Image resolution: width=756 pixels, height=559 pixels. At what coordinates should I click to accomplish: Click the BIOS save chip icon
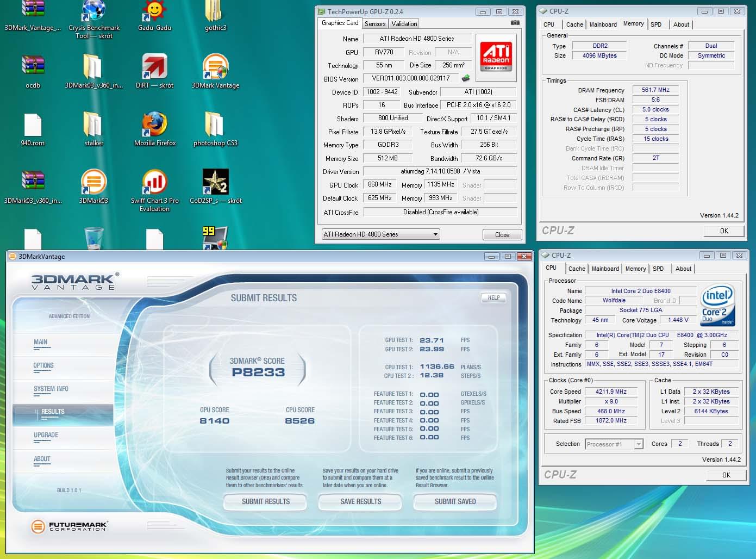tap(466, 78)
